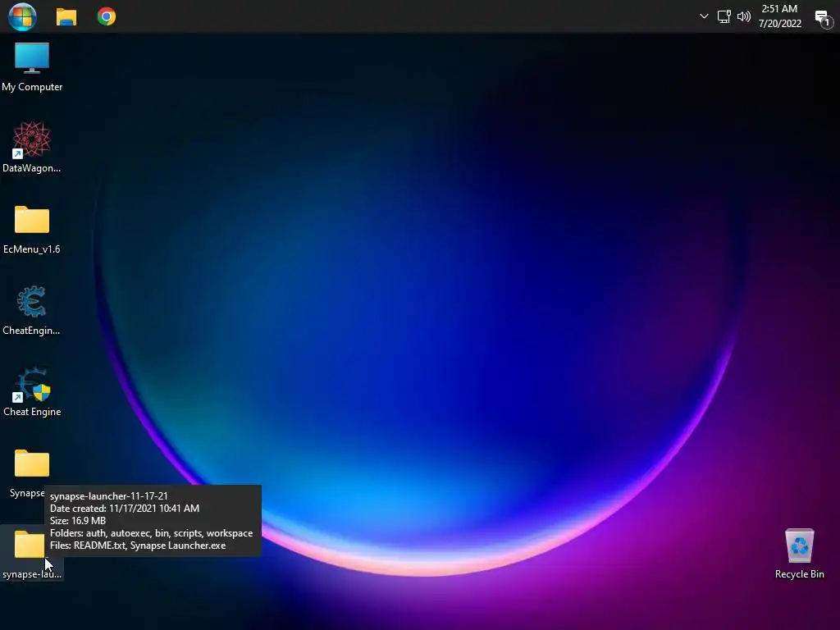Open the network status tray icon
This screenshot has height=630, width=840.
pos(724,16)
